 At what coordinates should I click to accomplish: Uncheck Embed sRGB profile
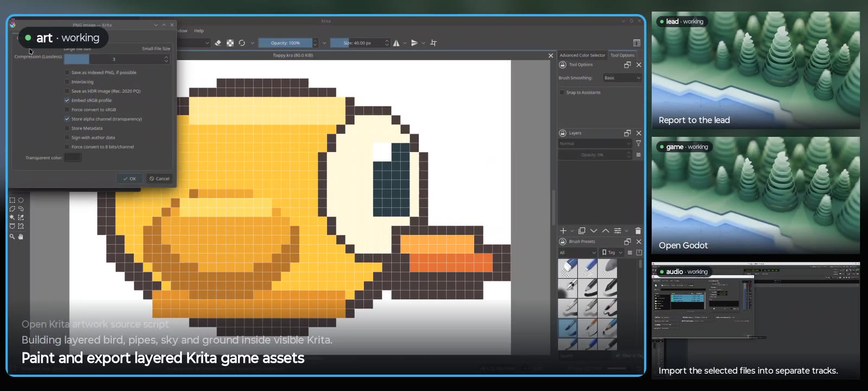67,100
